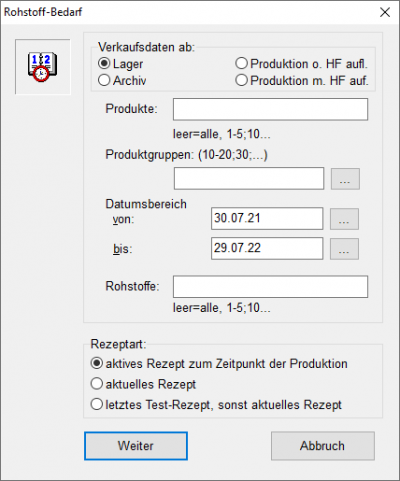Screen dimensions: 400x481
Task: Click the calendar clock book icon
Action: pos(42,67)
